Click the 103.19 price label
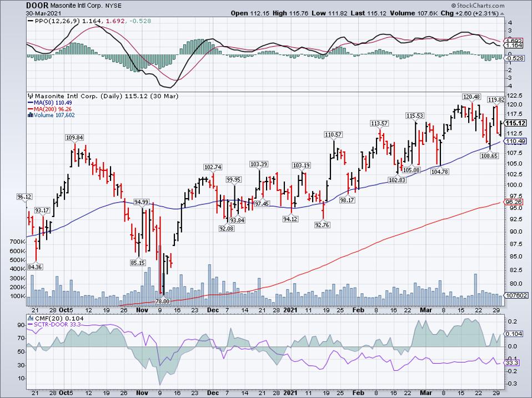The width and height of the screenshot is (532, 398). (302, 165)
